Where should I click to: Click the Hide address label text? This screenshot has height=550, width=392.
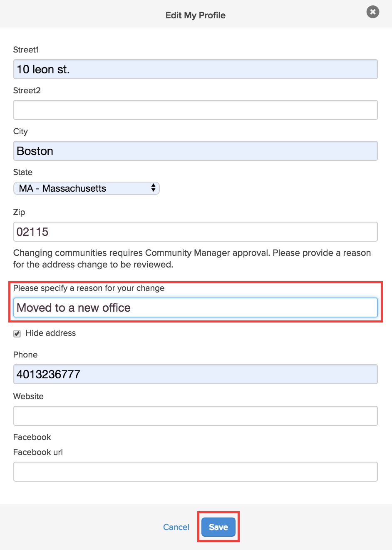(x=51, y=333)
